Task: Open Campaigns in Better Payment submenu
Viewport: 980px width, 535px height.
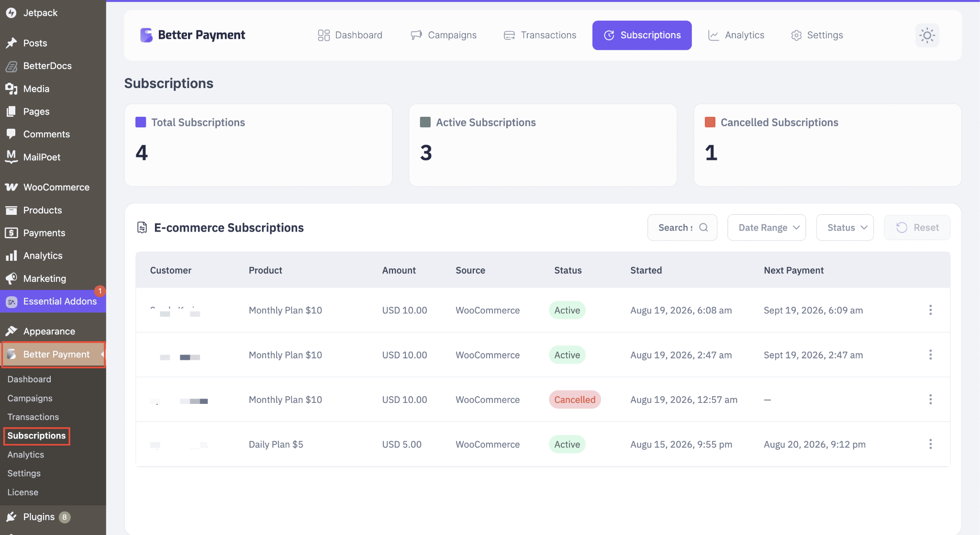Action: tap(30, 398)
